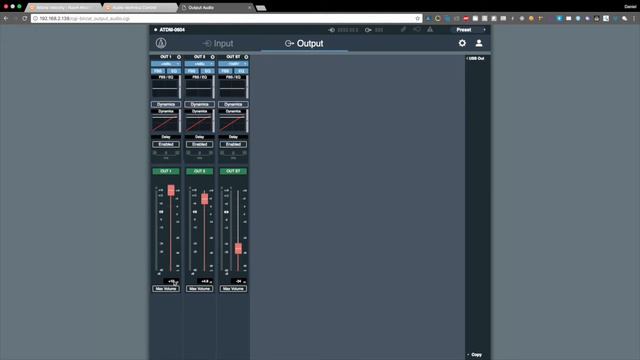Click the green circular extension icon
Screen dimensions: 640x360
(x=438, y=18)
